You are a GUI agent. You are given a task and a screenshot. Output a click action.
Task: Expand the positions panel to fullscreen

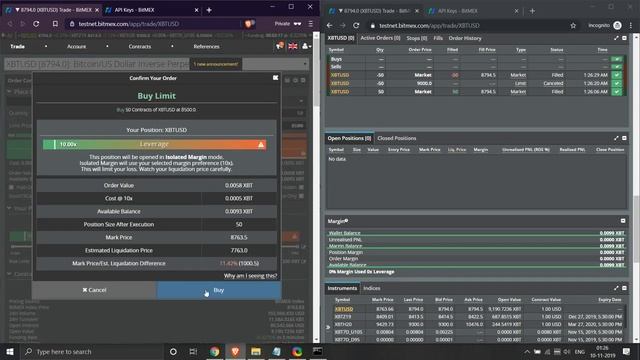point(616,138)
